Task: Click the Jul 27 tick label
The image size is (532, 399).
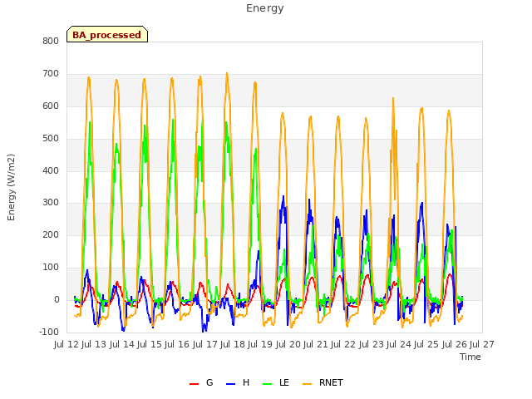Action: [482, 344]
